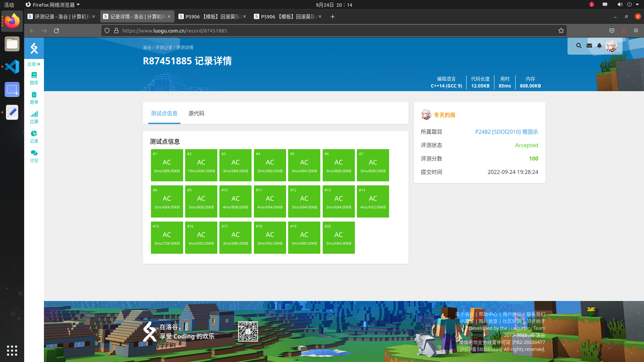Open the 记录 records icon

coord(34,137)
